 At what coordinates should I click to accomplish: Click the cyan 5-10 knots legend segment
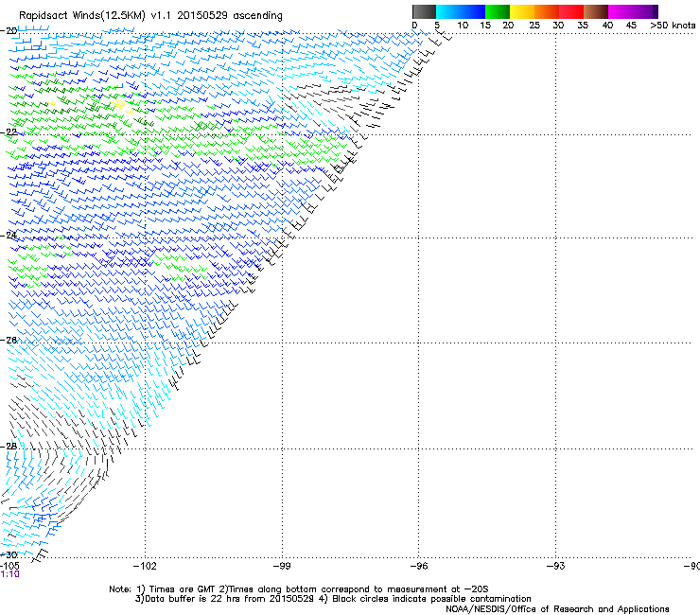[448, 11]
